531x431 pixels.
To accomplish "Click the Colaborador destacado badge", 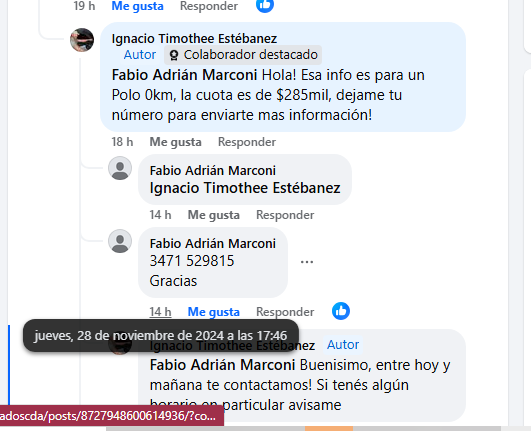I will [x=243, y=55].
